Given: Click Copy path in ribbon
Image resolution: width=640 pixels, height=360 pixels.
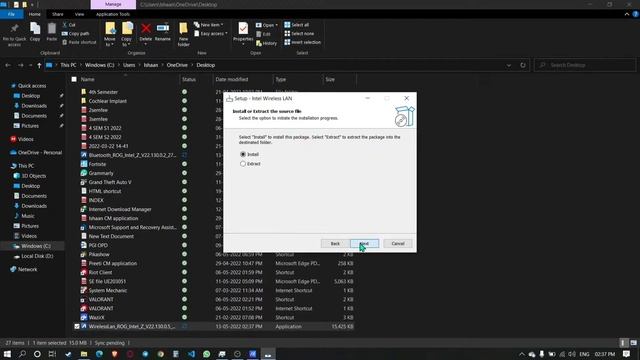Looking at the screenshot, I should pyautogui.click(x=76, y=33).
